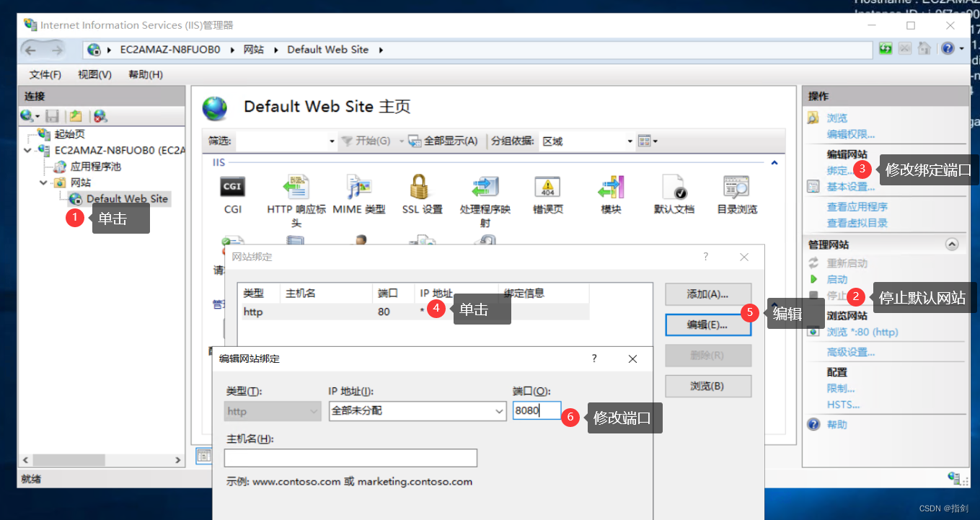Image resolution: width=980 pixels, height=520 pixels.
Task: Open HTTP 响应标头 feature
Action: 296,187
